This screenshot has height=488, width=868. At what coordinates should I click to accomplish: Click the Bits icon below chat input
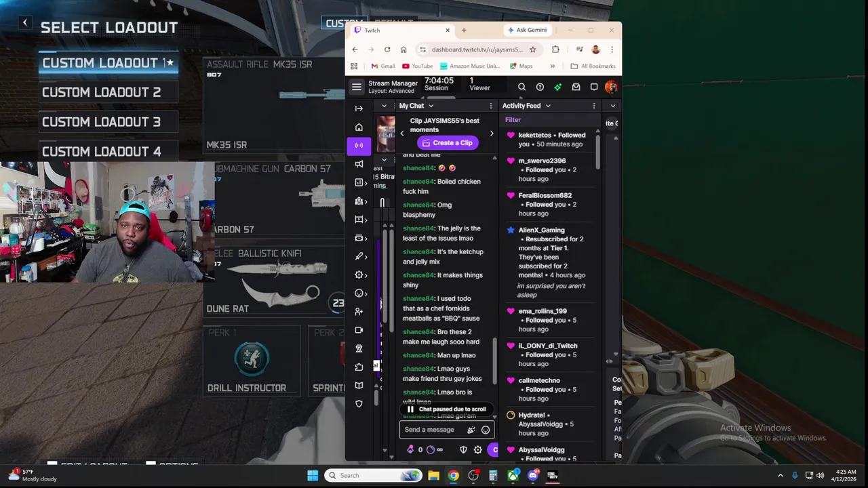pyautogui.click(x=410, y=449)
